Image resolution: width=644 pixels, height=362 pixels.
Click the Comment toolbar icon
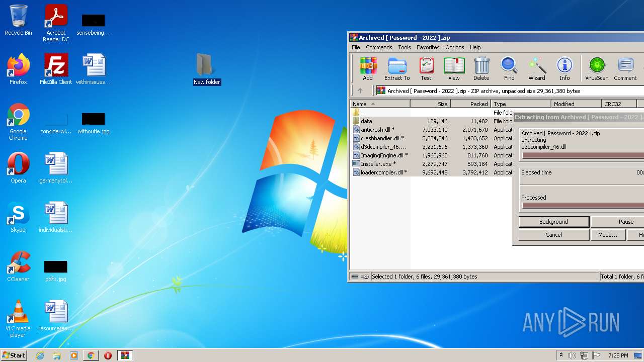(x=625, y=69)
